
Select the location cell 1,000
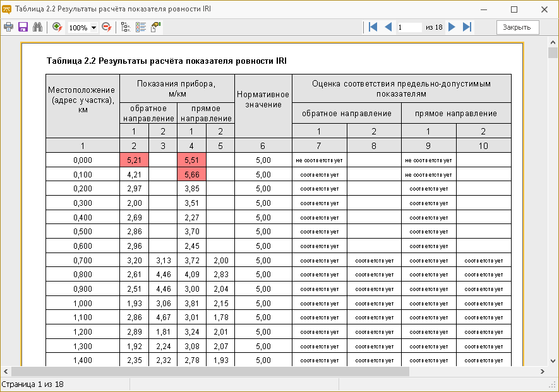(83, 303)
